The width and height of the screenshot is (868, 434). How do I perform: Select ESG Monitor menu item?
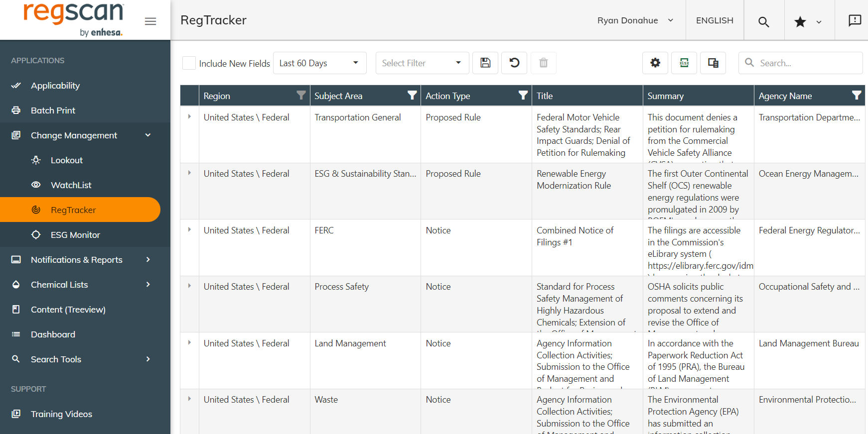pos(75,235)
